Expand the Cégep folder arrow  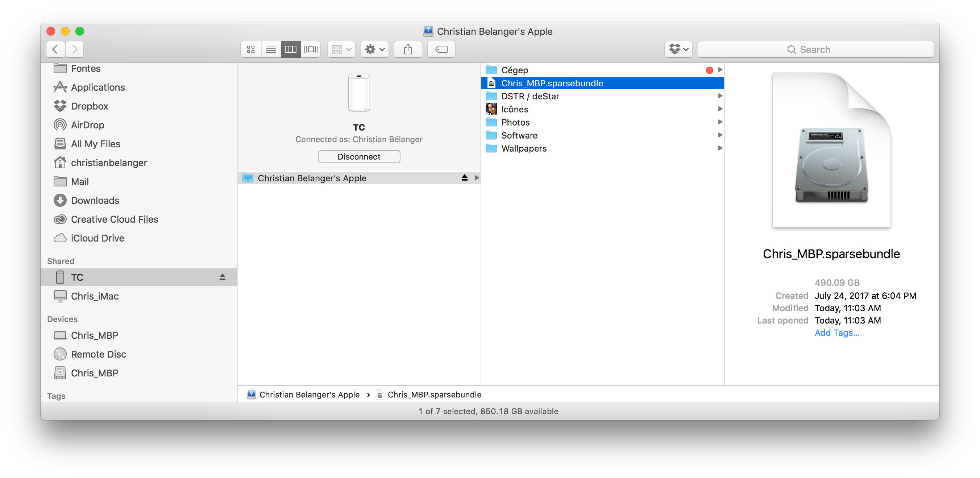tap(720, 70)
